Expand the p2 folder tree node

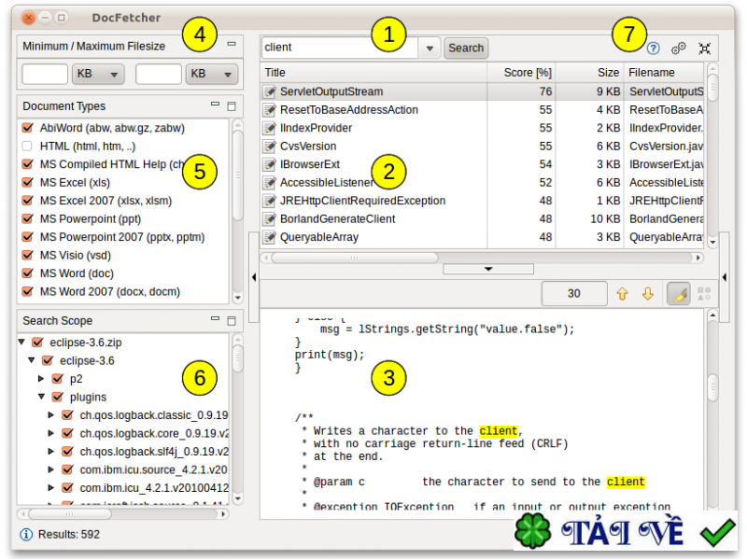point(40,379)
